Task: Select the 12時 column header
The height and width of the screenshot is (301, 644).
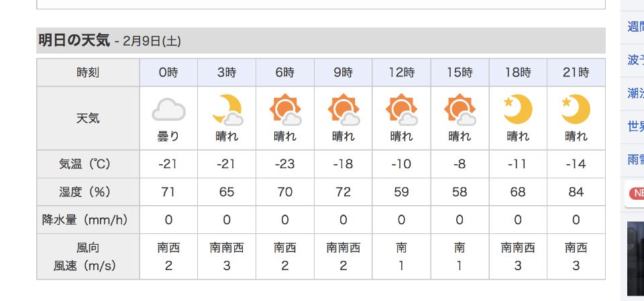Action: [402, 72]
